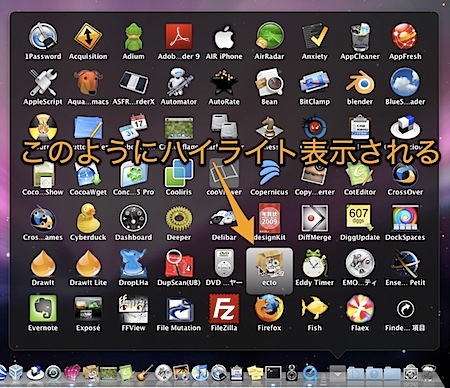This screenshot has height=388, width=450.
Task: Launch Cooliris
Action: click(x=179, y=173)
